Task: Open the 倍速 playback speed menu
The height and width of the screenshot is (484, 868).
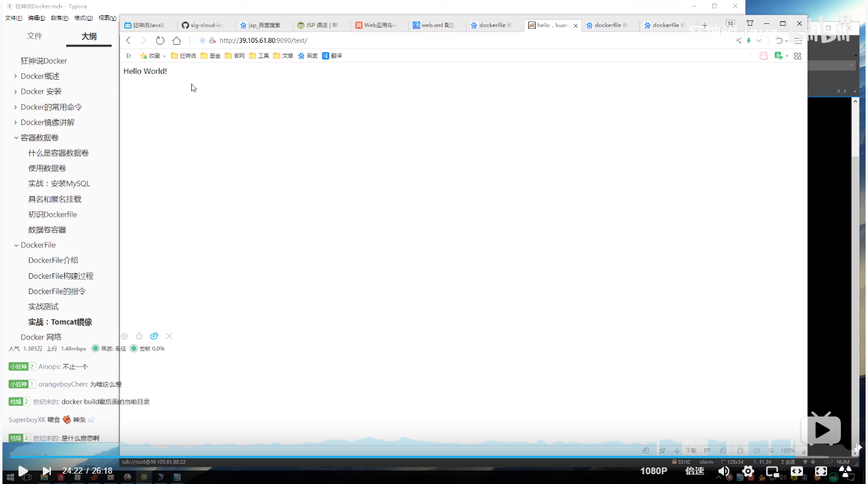Action: pos(695,471)
